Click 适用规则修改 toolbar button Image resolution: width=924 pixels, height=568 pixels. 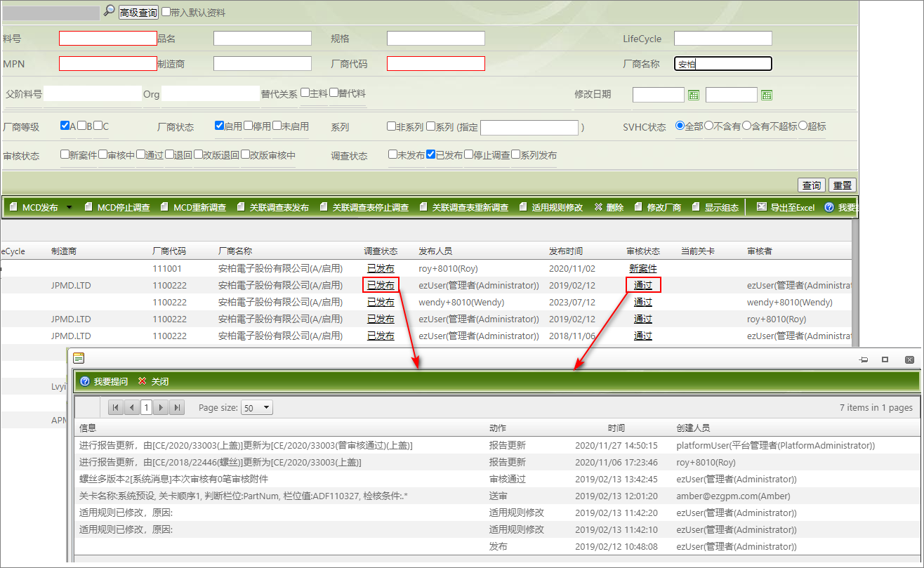551,207
